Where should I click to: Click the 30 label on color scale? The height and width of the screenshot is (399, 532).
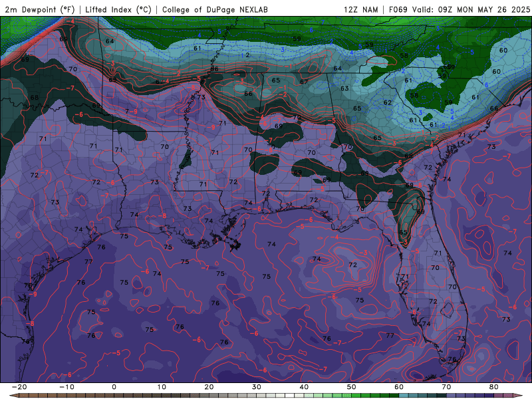[x=257, y=387]
